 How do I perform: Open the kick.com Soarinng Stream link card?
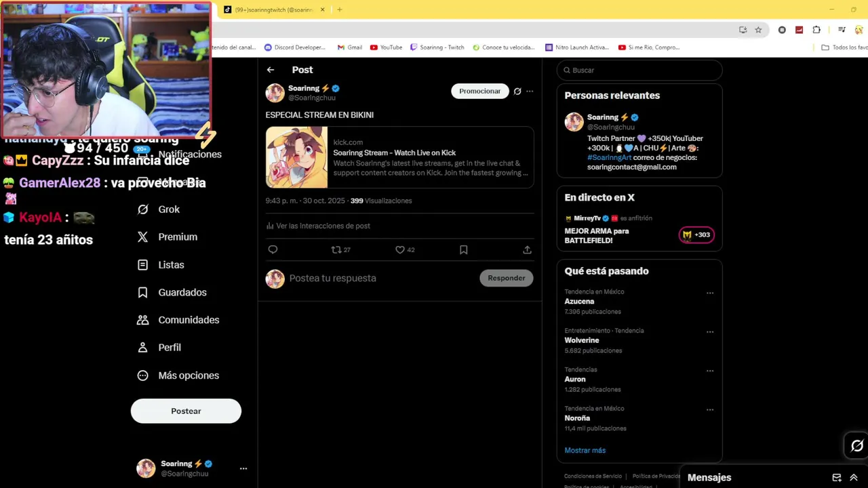[399, 157]
